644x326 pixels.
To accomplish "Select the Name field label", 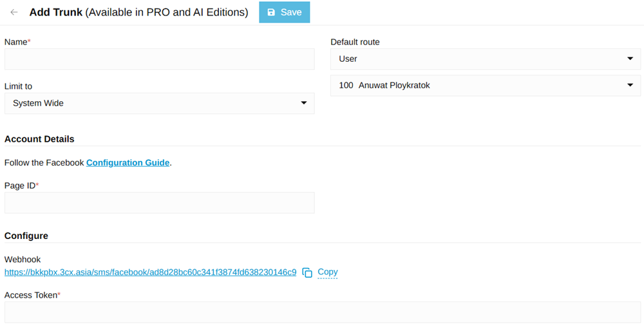I will (17, 42).
